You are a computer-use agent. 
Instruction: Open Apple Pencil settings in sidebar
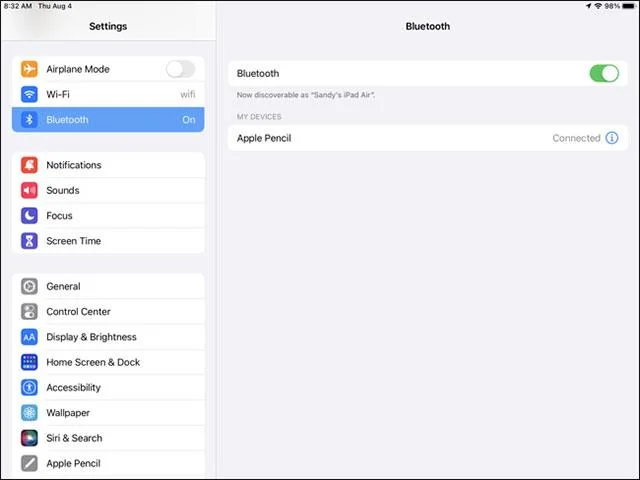[108, 463]
